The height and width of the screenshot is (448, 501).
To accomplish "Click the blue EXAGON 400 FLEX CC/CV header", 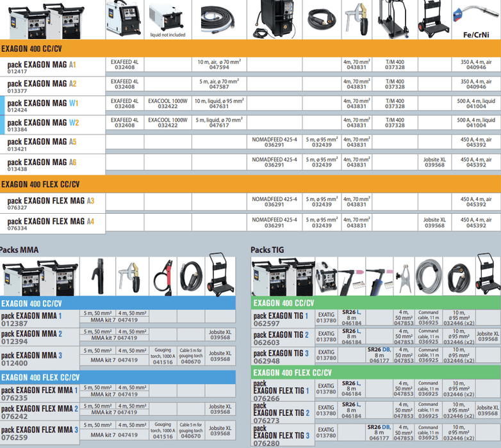I will pyautogui.click(x=118, y=377).
